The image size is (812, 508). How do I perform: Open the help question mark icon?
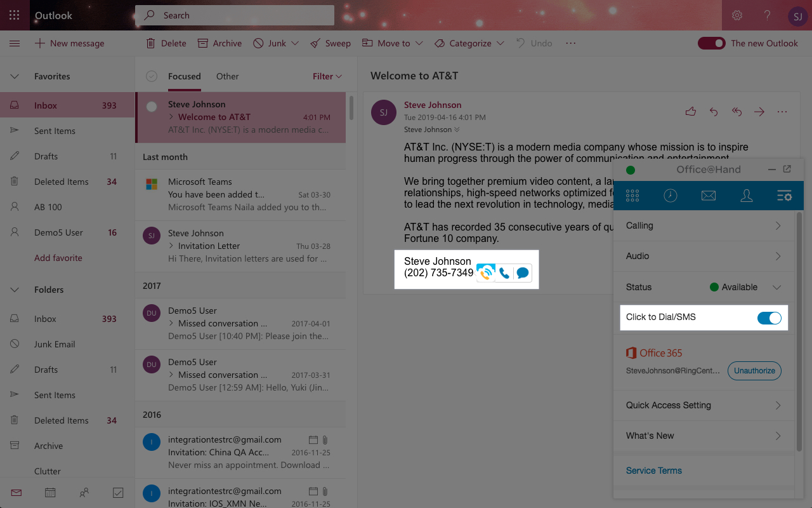pyautogui.click(x=767, y=15)
